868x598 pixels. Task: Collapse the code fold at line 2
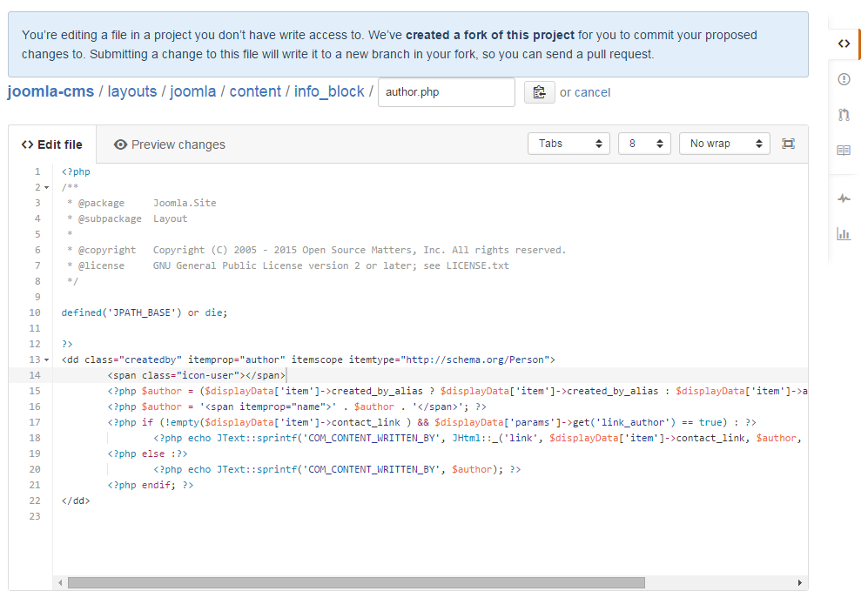(46, 188)
